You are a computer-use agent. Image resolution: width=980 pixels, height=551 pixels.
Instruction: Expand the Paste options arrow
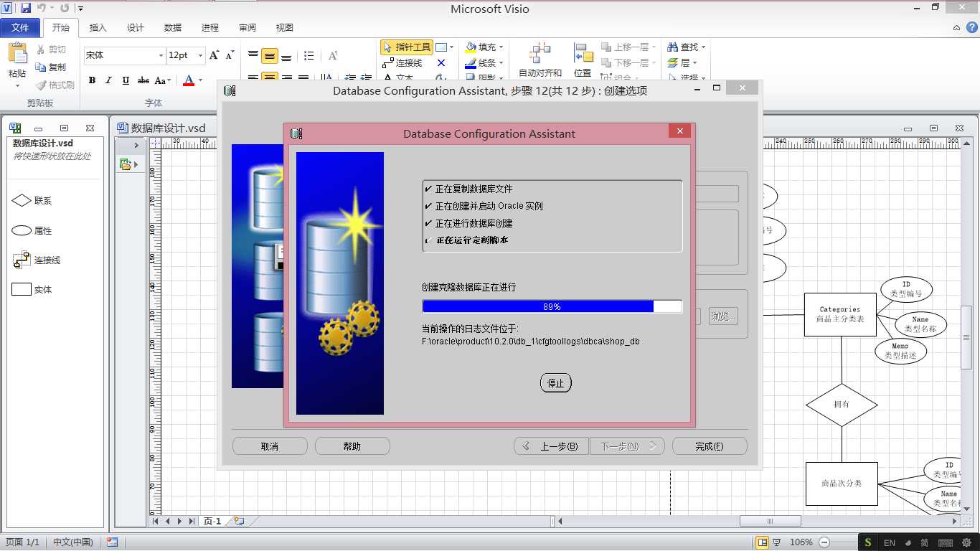pos(17,85)
